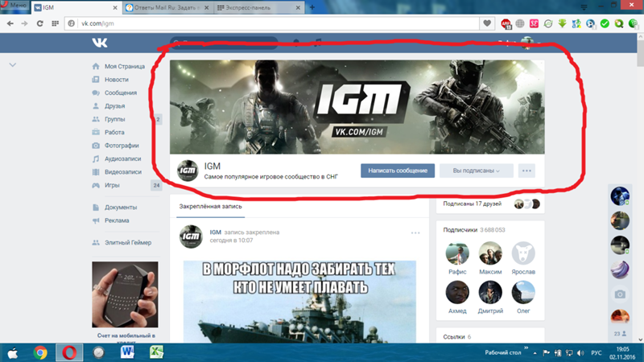Click the Игры gamepad icon
644x362 pixels.
pyautogui.click(x=96, y=185)
